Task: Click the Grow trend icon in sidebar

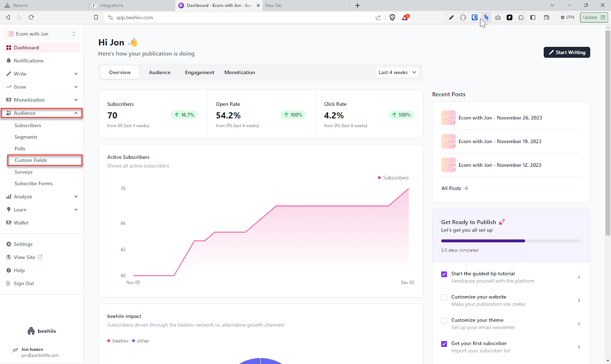Action: coord(8,87)
